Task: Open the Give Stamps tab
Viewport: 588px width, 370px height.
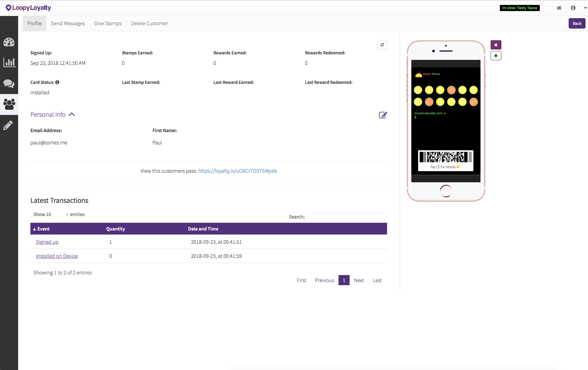Action: pyautogui.click(x=108, y=23)
